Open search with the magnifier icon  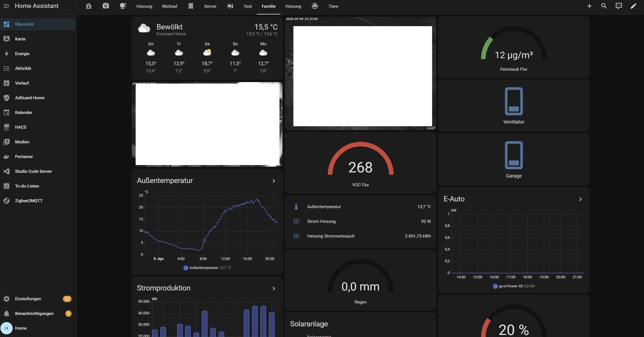click(x=604, y=6)
